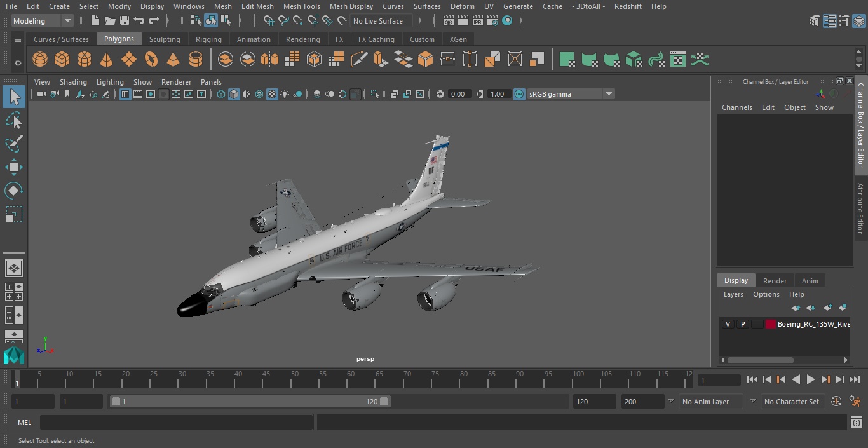Open the Deform menu
The width and height of the screenshot is (868, 448).
coord(462,6)
